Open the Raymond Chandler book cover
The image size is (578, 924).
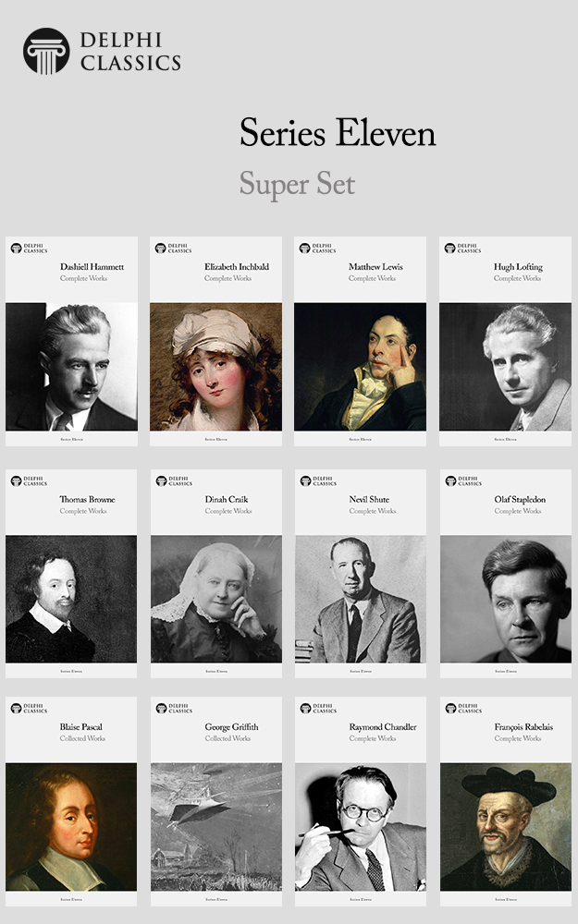coord(361,801)
